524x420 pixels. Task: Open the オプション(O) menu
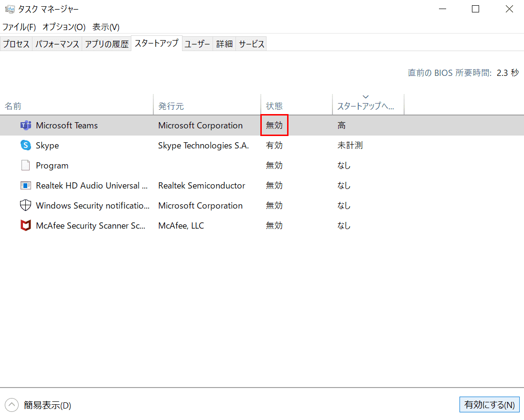click(x=64, y=27)
